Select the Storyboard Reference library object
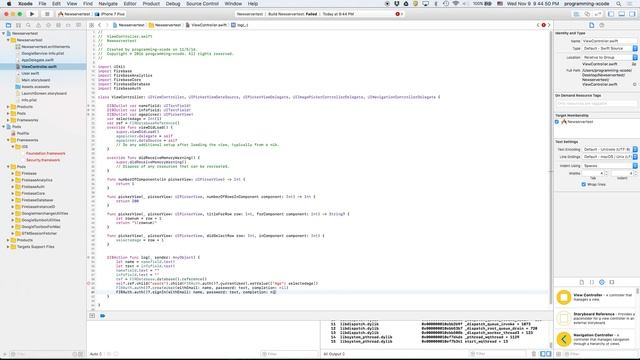 pyautogui.click(x=596, y=318)
